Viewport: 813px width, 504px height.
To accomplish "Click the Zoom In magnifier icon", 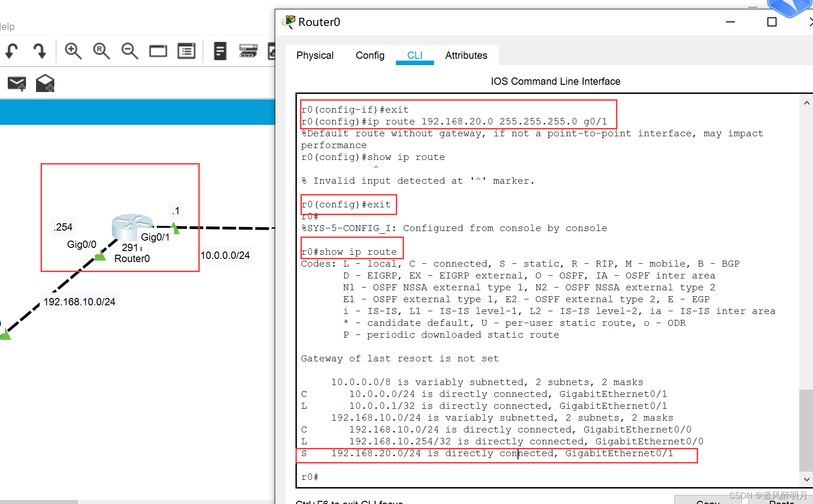I will 73,51.
